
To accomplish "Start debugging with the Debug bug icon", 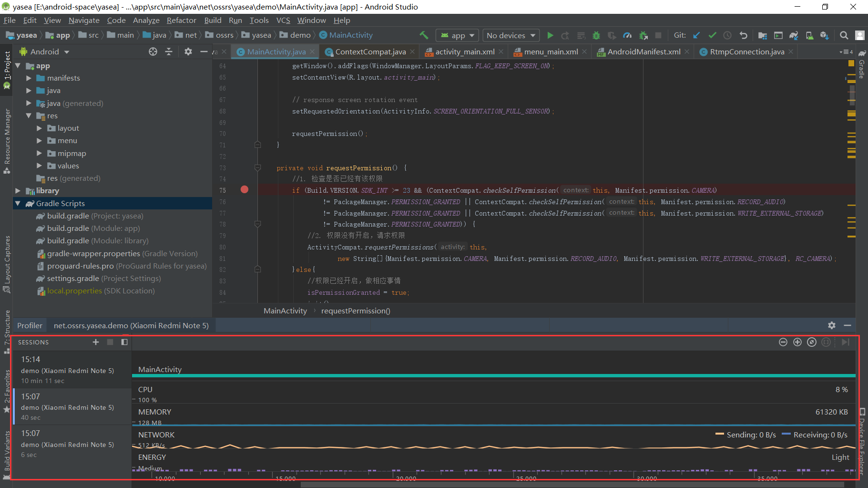I will pyautogui.click(x=596, y=35).
